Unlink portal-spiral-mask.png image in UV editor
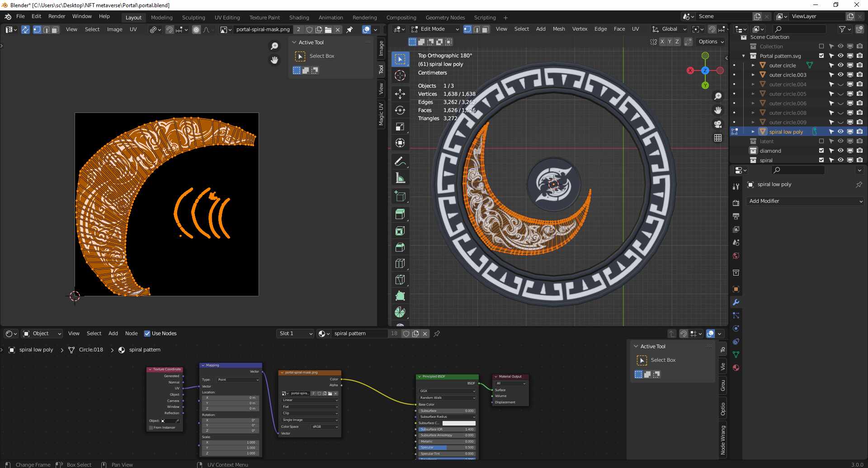Image resolution: width=868 pixels, height=468 pixels. tap(338, 30)
